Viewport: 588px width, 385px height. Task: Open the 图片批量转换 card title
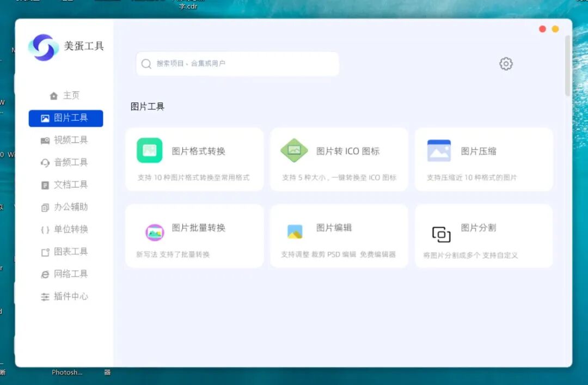coord(198,228)
